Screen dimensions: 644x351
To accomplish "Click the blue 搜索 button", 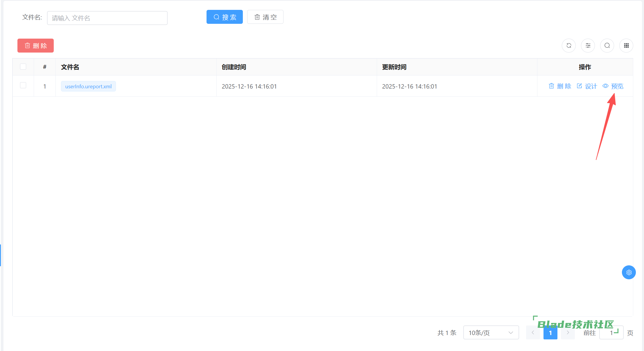I will coord(225,17).
